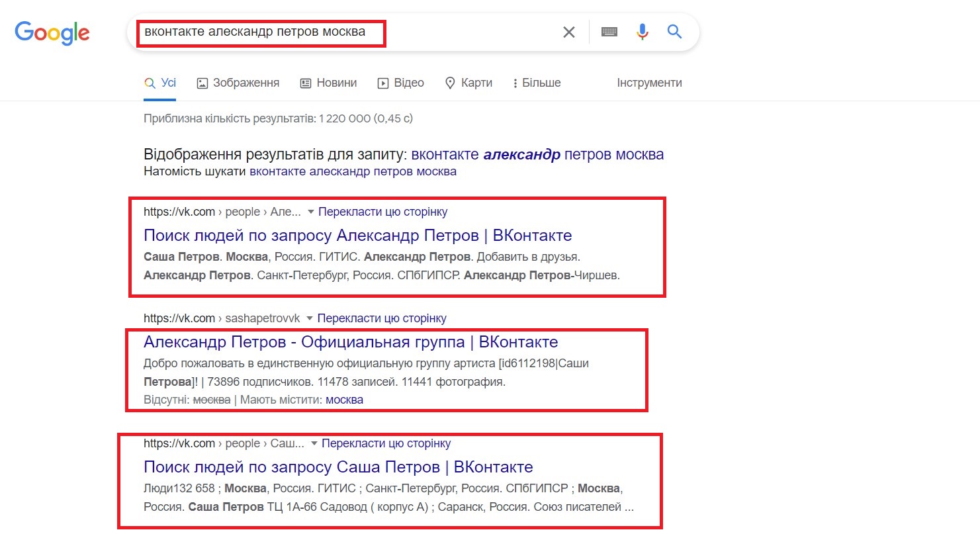Screen dimensions: 980x534
Task: Open the Поиск людей по запросу Саша Петров result
Action: tap(338, 467)
